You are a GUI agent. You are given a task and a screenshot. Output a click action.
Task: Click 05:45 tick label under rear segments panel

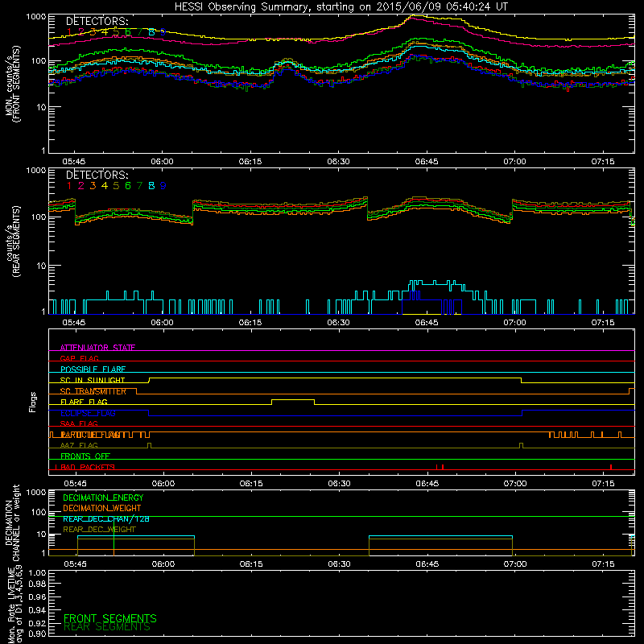coord(74,323)
